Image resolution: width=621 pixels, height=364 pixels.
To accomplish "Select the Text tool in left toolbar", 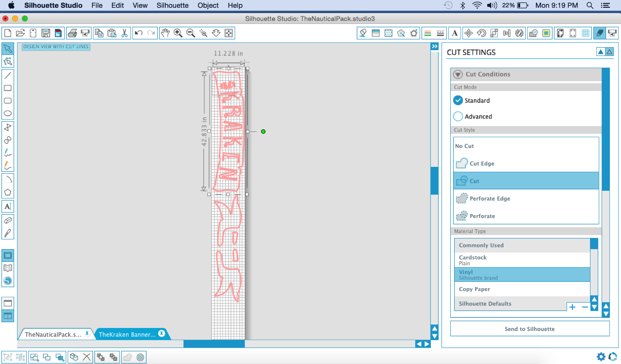I will click(8, 206).
